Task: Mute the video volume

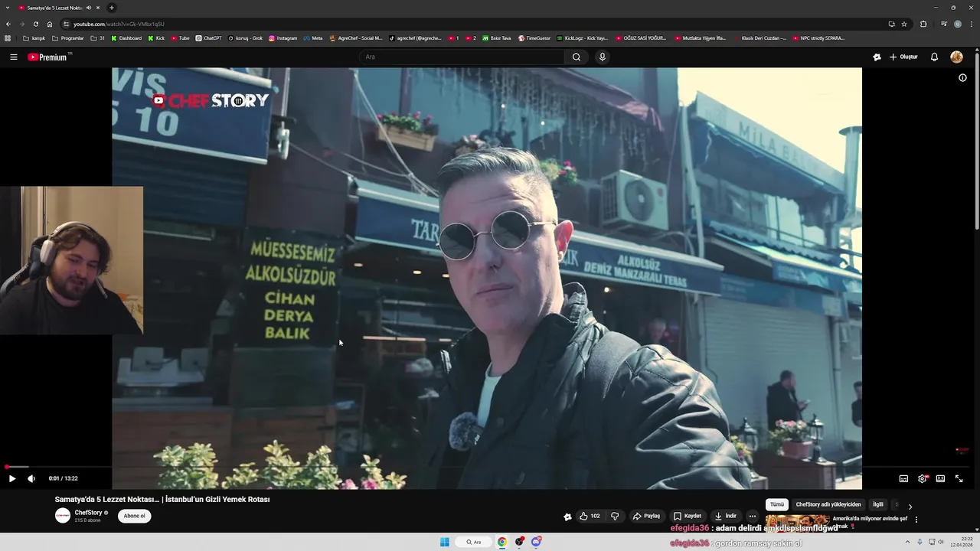Action: [x=31, y=478]
